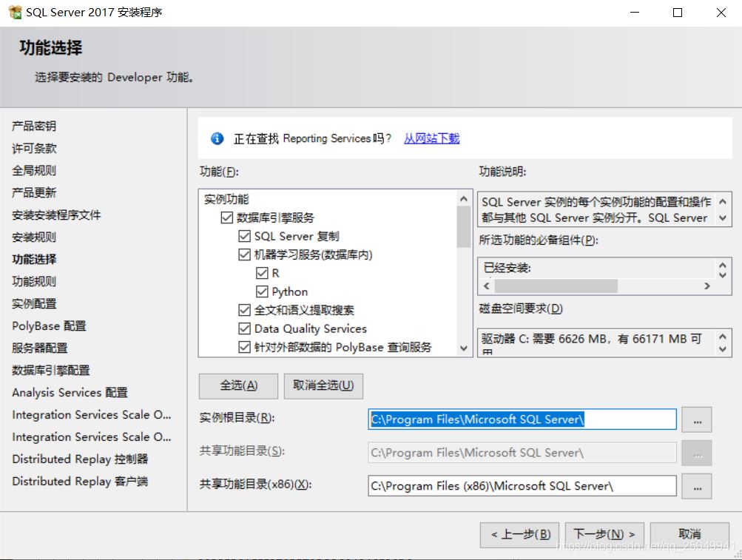The width and height of the screenshot is (742, 560).
Task: Uncheck the Python feature
Action: (x=263, y=291)
